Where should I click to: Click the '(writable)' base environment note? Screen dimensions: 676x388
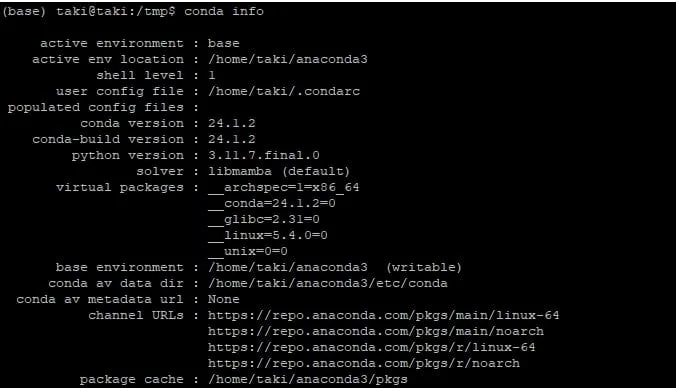pos(423,267)
